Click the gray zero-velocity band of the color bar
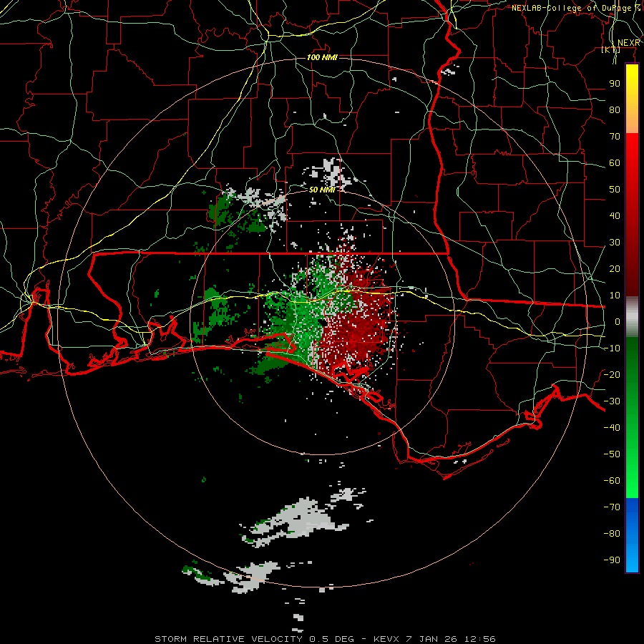Screen dimensions: 644x644 click(x=632, y=317)
